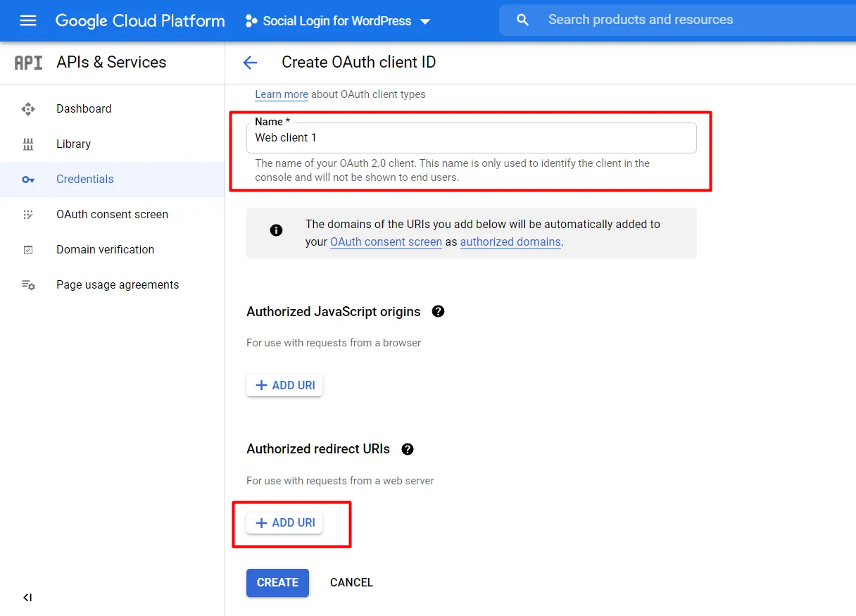Click the CREATE button

coord(277,582)
